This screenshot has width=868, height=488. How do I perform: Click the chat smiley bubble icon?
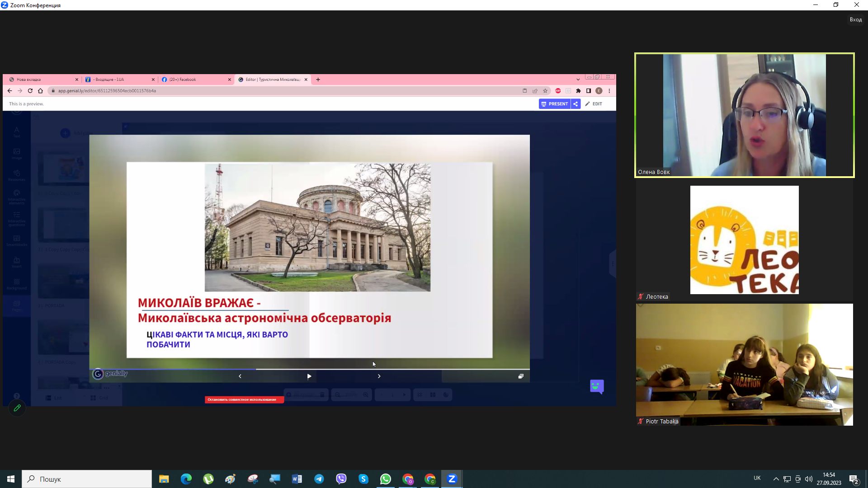[597, 386]
